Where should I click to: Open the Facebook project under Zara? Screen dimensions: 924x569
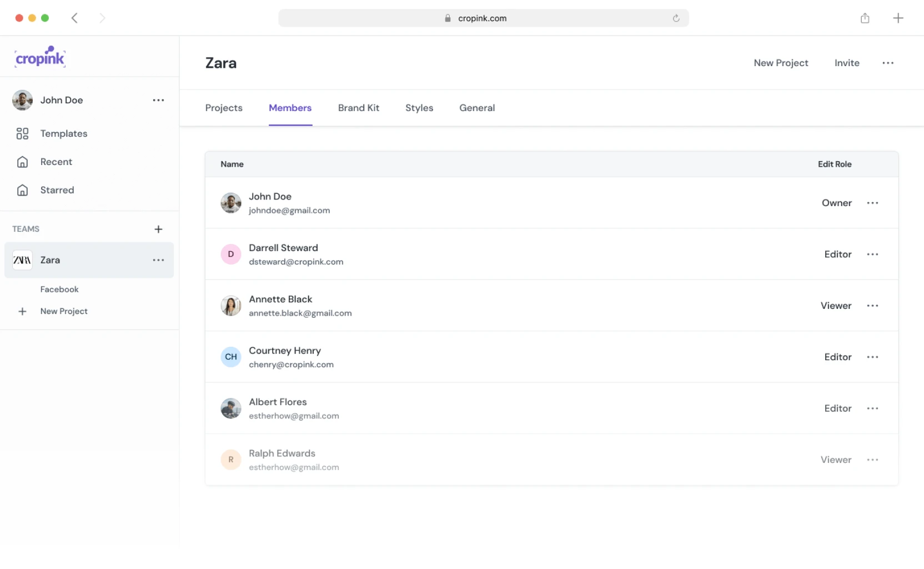[x=59, y=289]
